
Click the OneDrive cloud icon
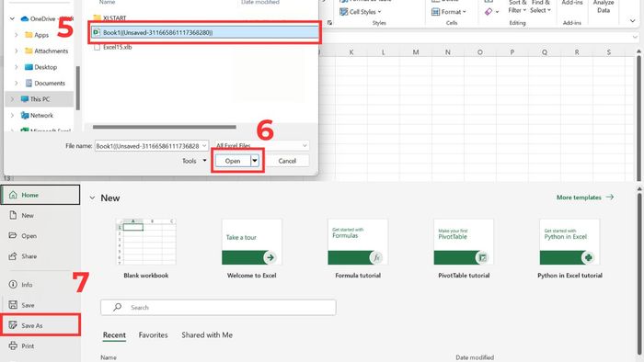pos(25,18)
